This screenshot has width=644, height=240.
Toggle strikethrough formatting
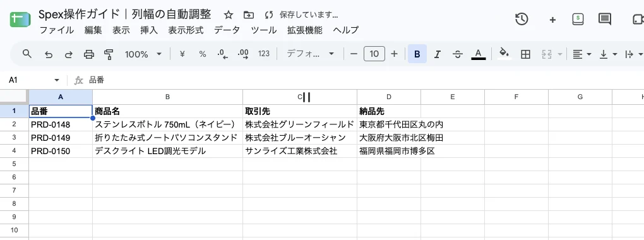point(458,54)
